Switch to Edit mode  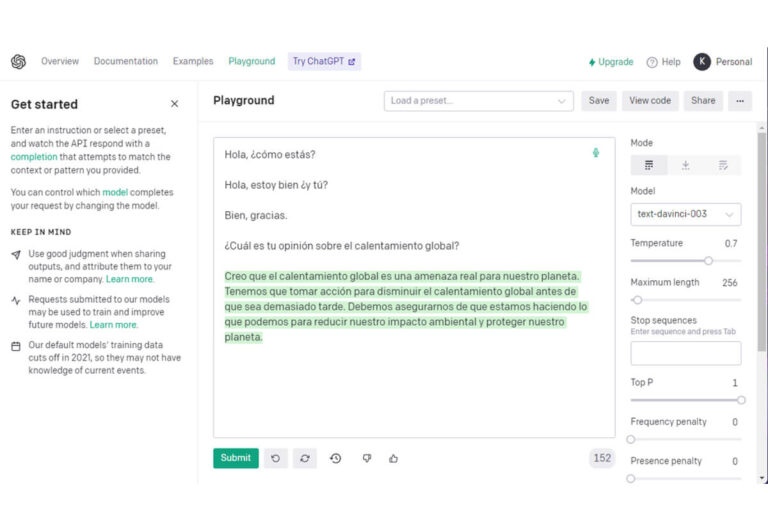click(723, 165)
